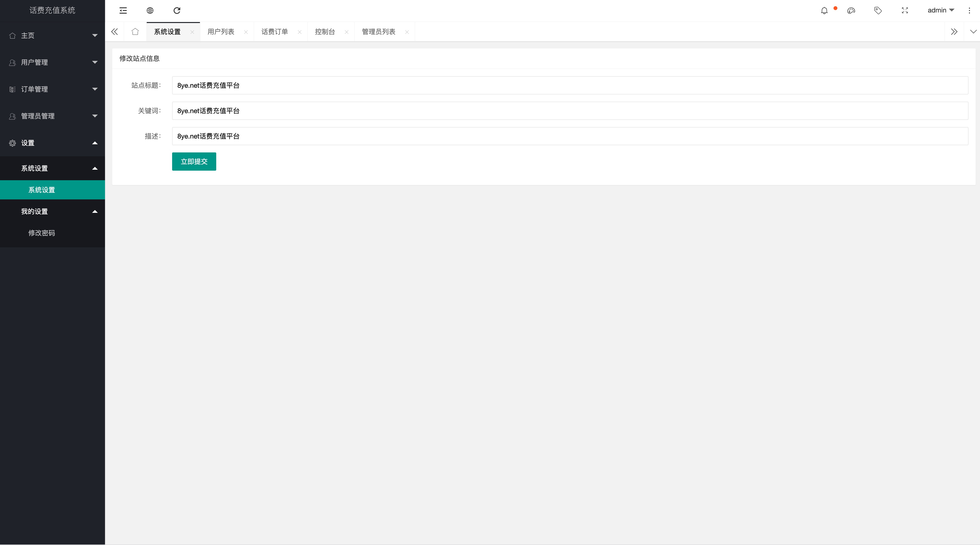Click the tag note icon
This screenshot has width=980, height=545.
(x=878, y=11)
